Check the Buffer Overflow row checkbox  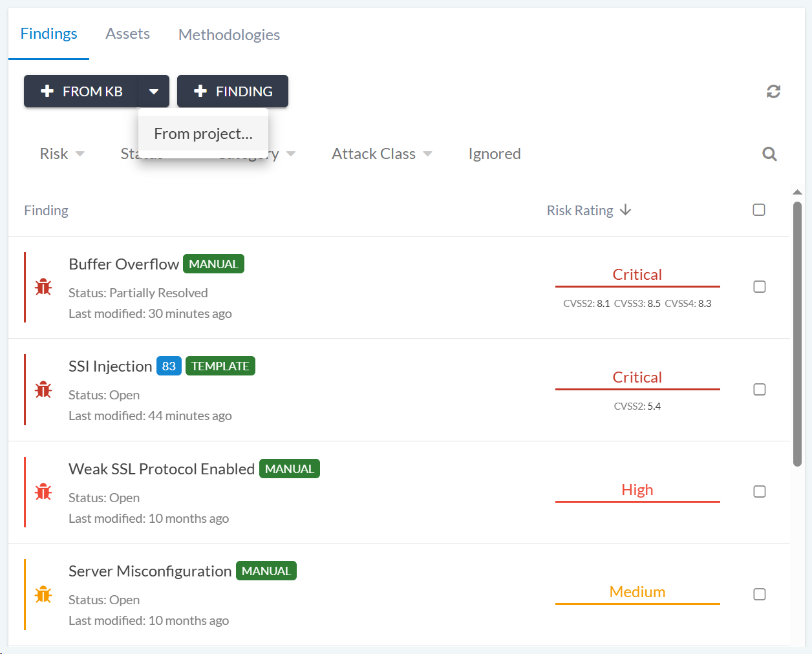point(760,287)
